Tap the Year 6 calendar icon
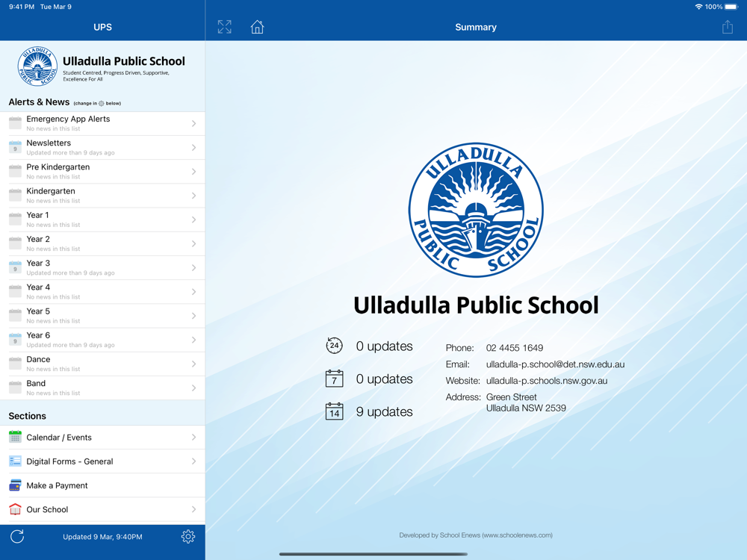 tap(15, 340)
